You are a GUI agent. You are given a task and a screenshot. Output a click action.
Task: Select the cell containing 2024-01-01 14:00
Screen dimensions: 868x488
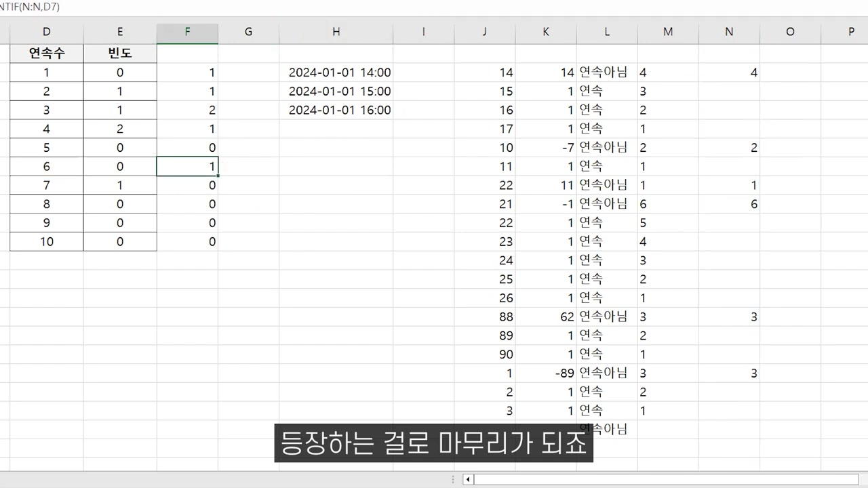coord(339,73)
